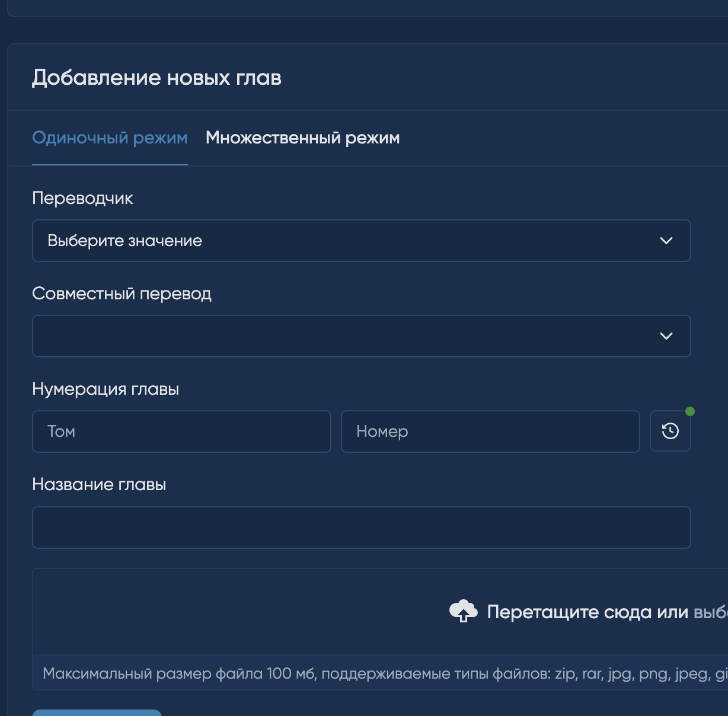Focus the Номер chapter number field

[490, 431]
